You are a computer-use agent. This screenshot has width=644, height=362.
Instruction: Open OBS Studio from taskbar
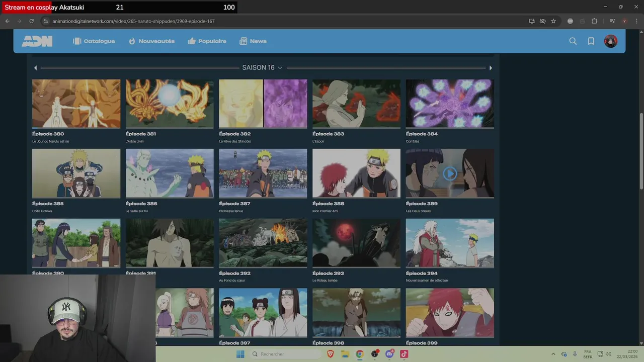[375, 354]
